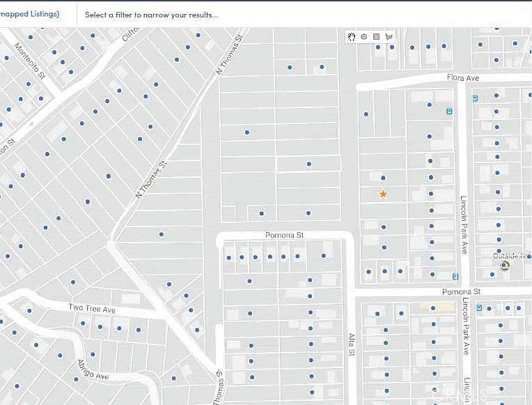This screenshot has width=532, height=405.
Task: Click the orange star property marker
Action: click(383, 194)
